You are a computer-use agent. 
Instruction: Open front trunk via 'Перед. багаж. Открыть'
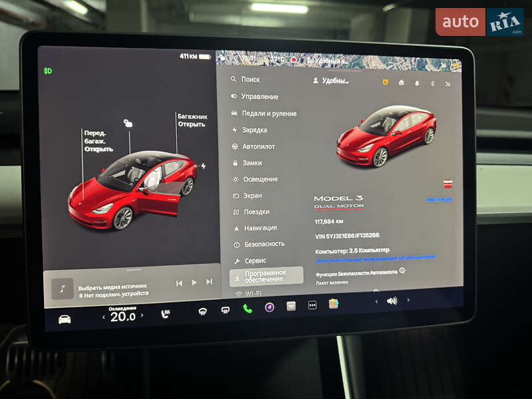tap(98, 141)
